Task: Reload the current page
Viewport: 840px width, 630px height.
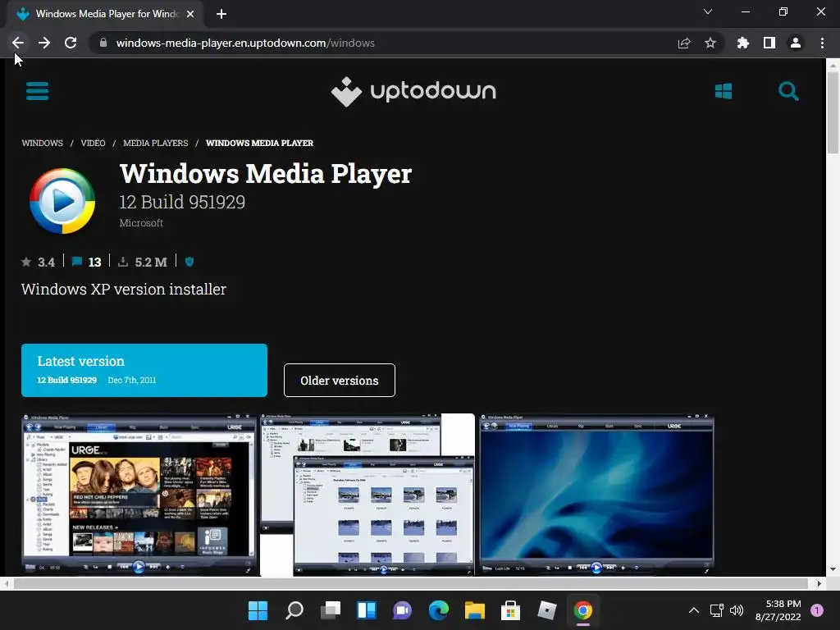Action: tap(71, 43)
